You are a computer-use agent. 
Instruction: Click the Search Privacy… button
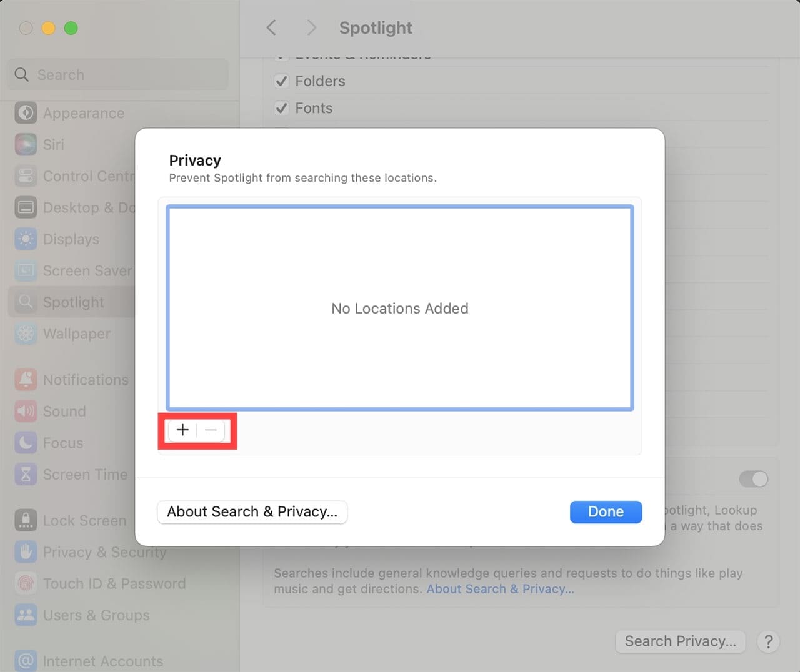click(681, 641)
